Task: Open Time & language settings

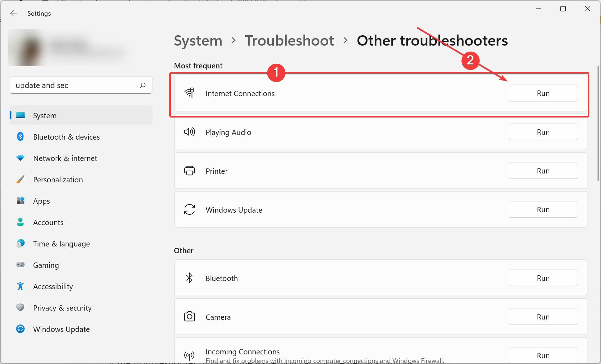Action: (x=61, y=244)
